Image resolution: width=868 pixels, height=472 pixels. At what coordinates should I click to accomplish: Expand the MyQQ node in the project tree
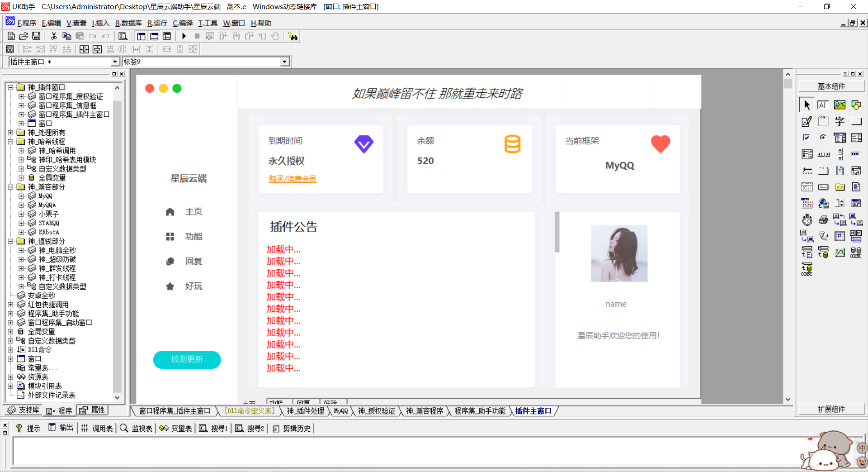coord(22,195)
